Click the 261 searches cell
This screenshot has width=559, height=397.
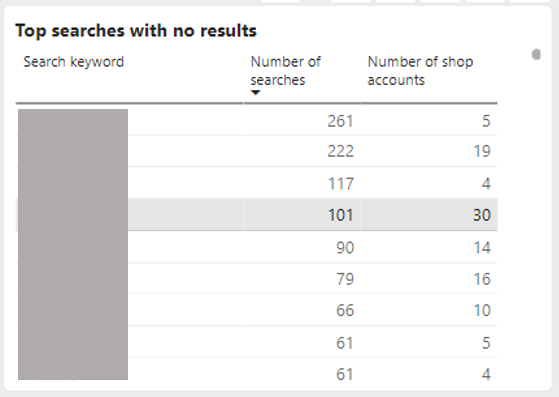pos(340,121)
